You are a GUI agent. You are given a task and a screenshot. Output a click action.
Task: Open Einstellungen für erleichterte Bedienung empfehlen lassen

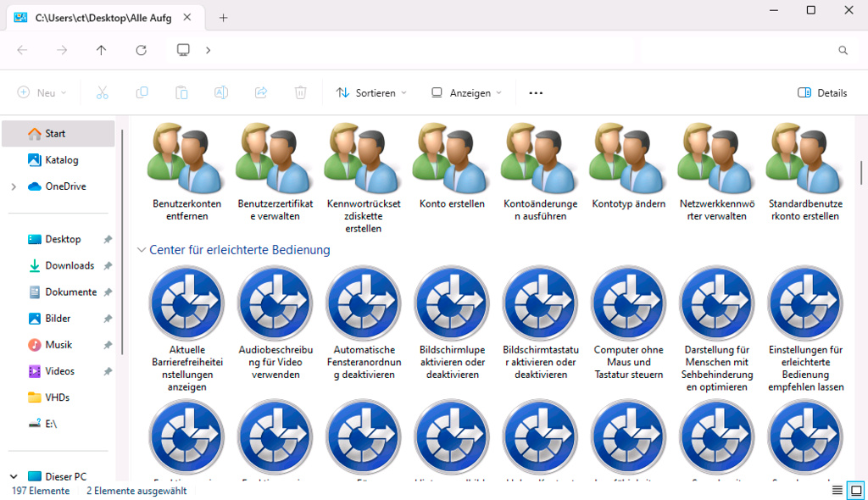click(x=805, y=330)
